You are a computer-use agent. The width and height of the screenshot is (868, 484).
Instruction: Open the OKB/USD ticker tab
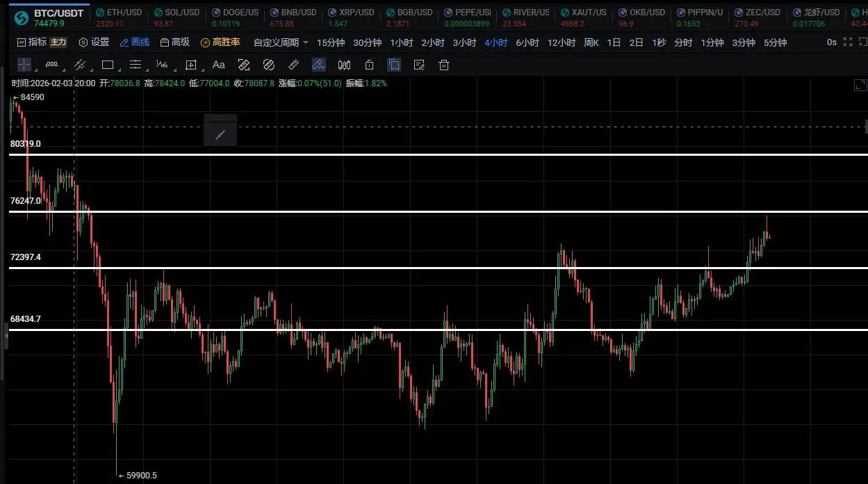[641, 17]
